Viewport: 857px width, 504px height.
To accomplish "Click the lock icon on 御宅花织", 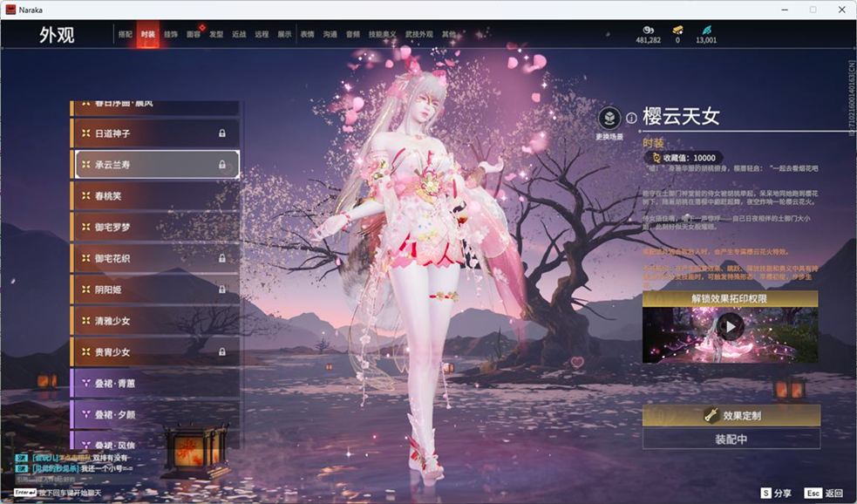I will [x=222, y=258].
